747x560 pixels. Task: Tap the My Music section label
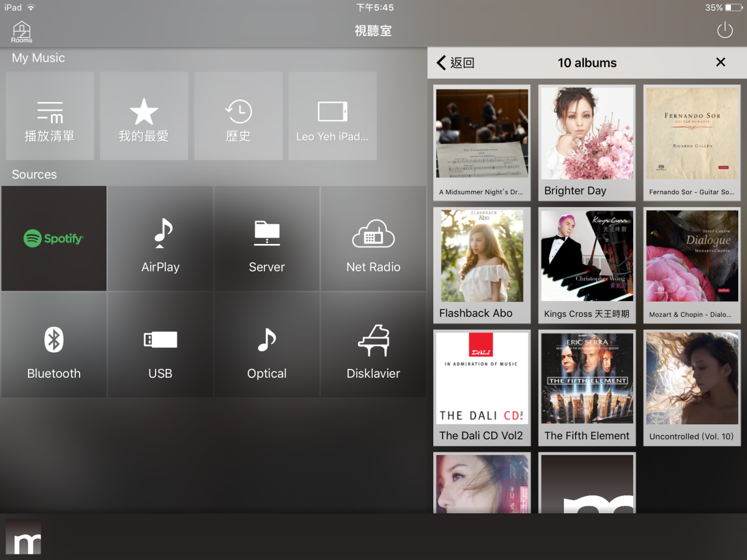coord(39,58)
